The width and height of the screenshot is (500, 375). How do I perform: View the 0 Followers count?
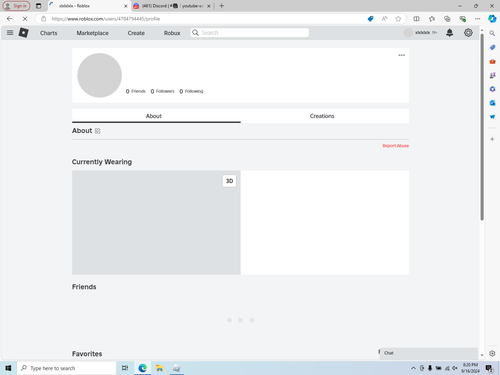(x=162, y=91)
